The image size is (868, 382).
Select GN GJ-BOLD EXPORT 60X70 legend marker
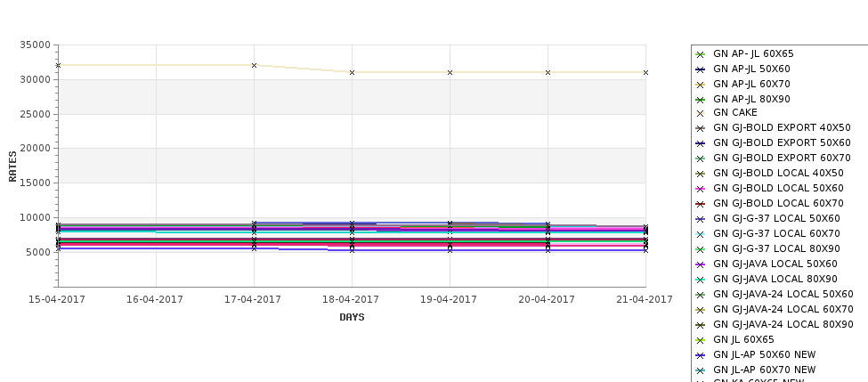click(x=701, y=158)
